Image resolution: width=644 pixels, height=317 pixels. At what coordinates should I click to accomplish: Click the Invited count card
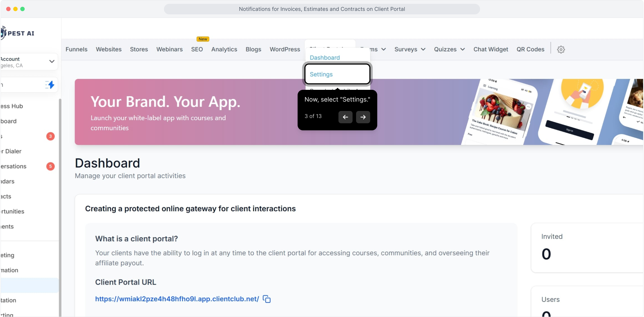(587, 248)
